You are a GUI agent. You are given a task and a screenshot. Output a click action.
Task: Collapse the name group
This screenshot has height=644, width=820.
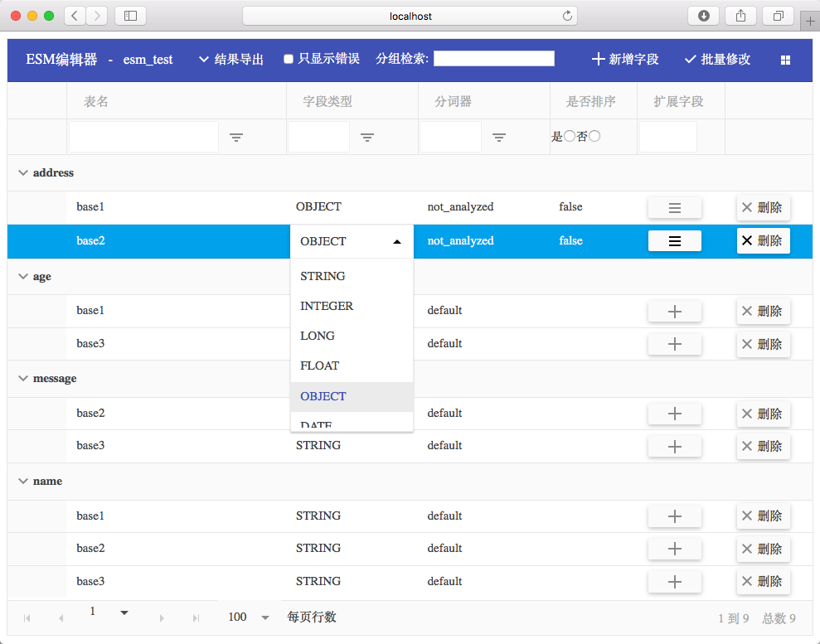23,481
